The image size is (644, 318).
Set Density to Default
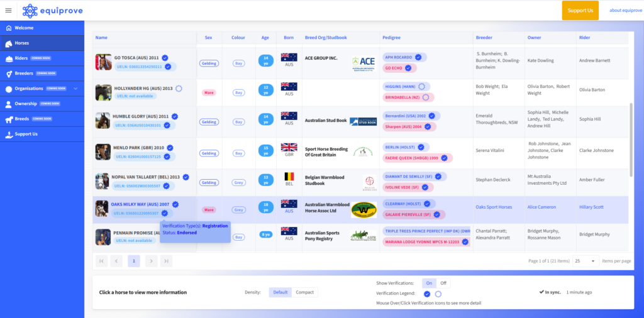[280, 292]
